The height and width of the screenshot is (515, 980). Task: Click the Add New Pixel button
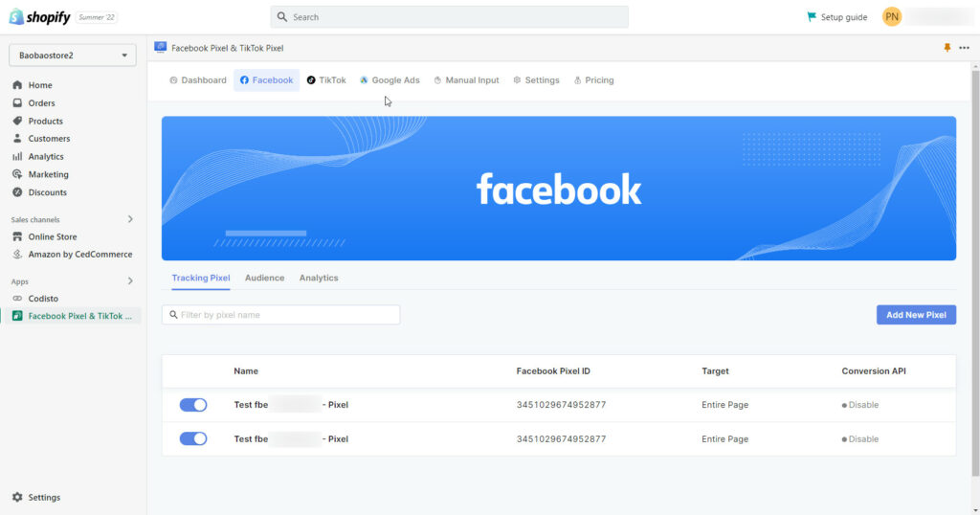(916, 315)
